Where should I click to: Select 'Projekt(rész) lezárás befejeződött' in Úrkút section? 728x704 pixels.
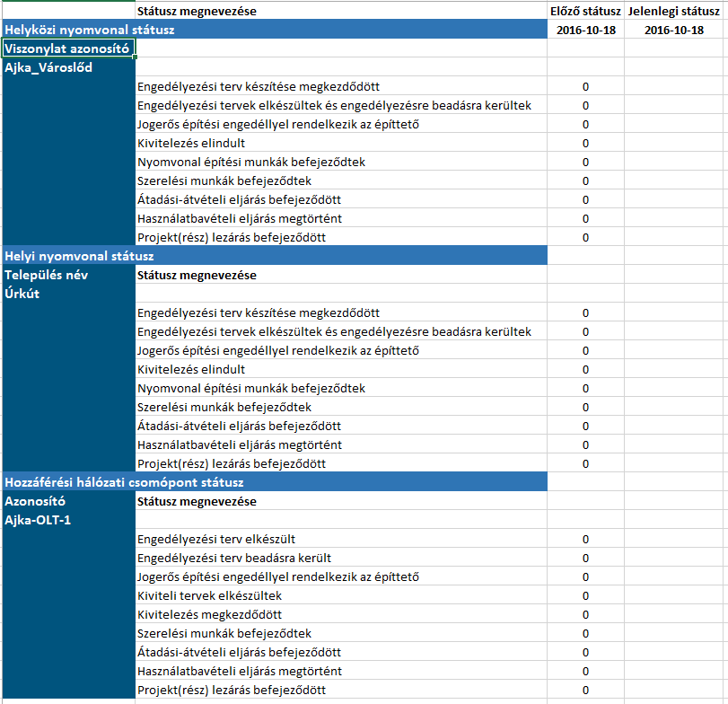click(341, 463)
